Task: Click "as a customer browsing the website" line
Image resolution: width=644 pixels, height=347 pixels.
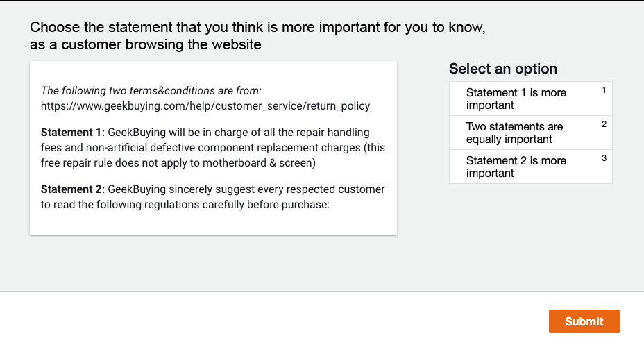Action: [x=145, y=46]
